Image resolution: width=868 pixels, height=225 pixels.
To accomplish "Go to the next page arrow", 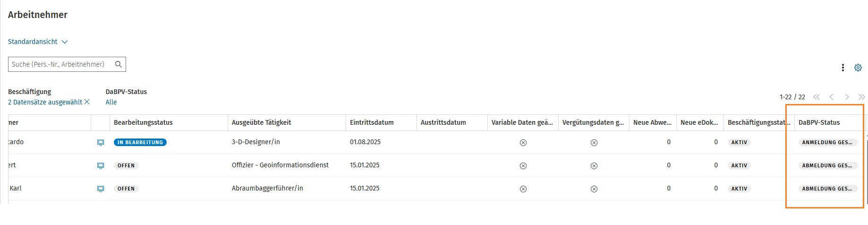I will pyautogui.click(x=847, y=97).
